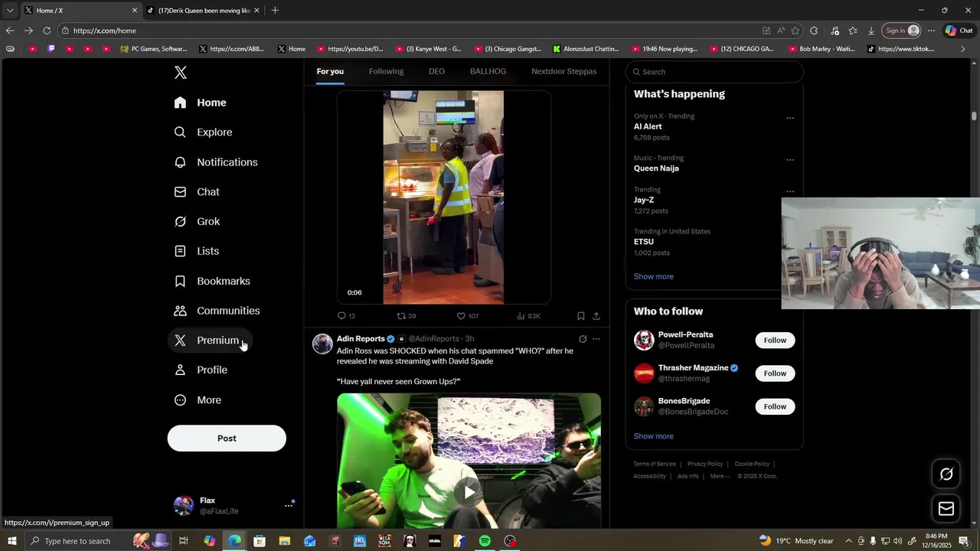
Task: Follow BonesBrigade
Action: [775, 406]
